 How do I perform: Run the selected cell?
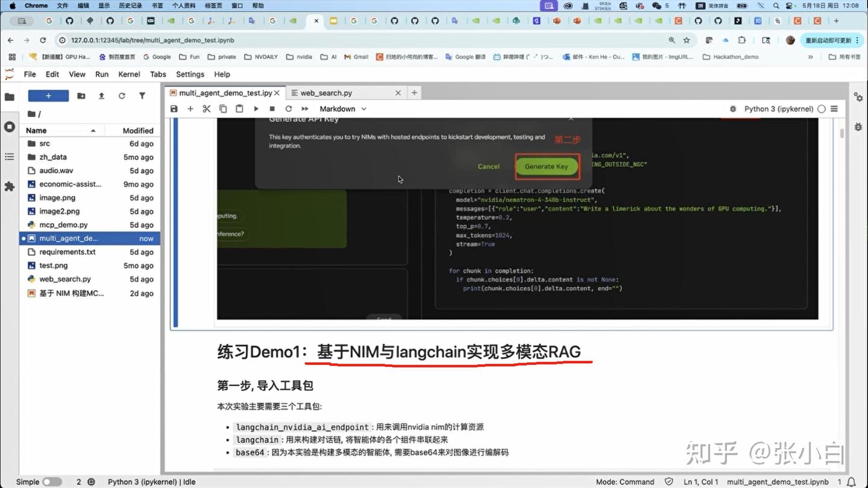tap(256, 109)
